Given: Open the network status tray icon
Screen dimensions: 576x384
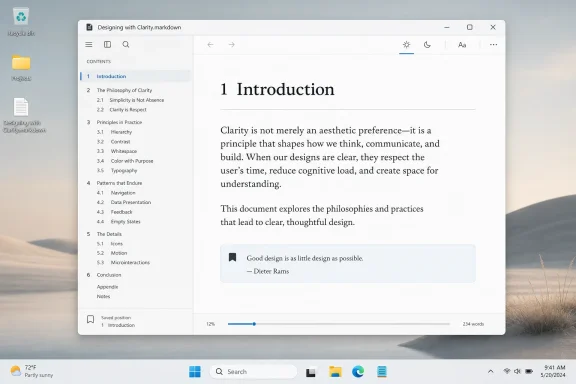Looking at the screenshot, I should pyautogui.click(x=507, y=371).
